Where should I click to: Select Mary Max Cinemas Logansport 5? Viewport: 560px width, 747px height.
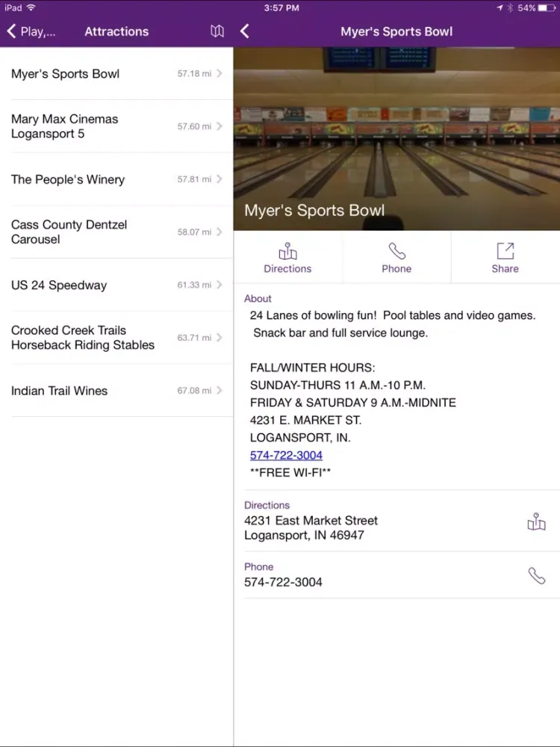pyautogui.click(x=116, y=126)
